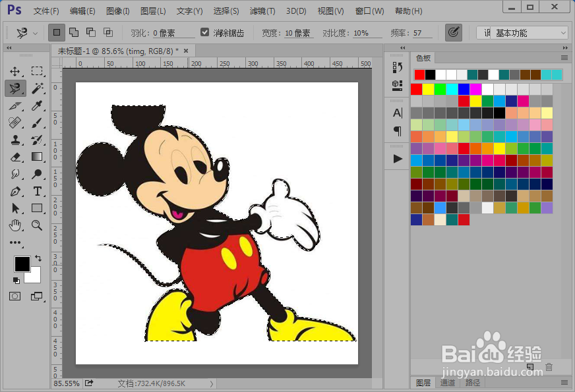This screenshot has width=575, height=392.
Task: Select the Magic Wand tool
Action: [x=37, y=88]
